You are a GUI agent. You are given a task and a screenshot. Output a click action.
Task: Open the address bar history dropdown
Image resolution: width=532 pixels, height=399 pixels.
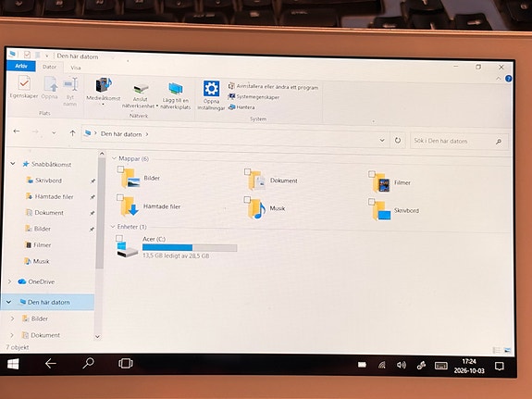382,140
